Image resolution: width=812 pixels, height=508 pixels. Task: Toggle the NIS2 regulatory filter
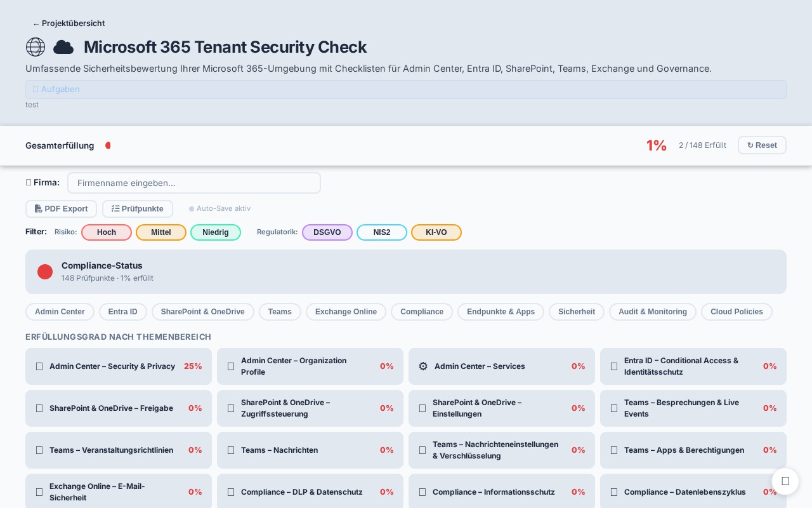382,232
